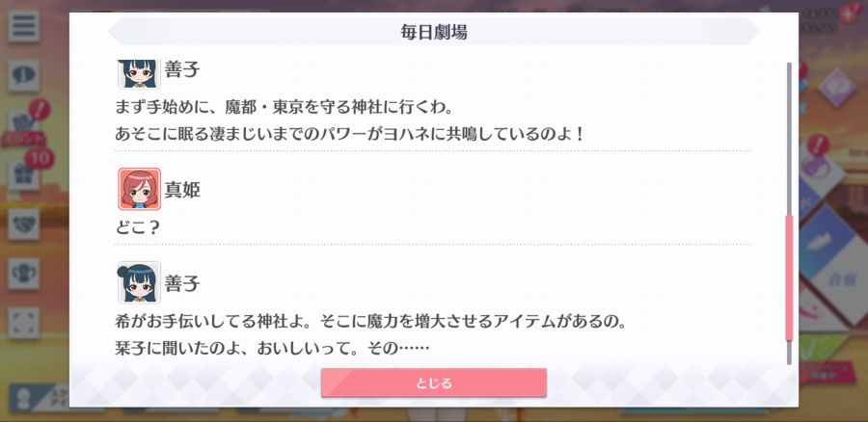
Task: Click 真姫's red-haired avatar thumbnail
Action: coord(140,189)
